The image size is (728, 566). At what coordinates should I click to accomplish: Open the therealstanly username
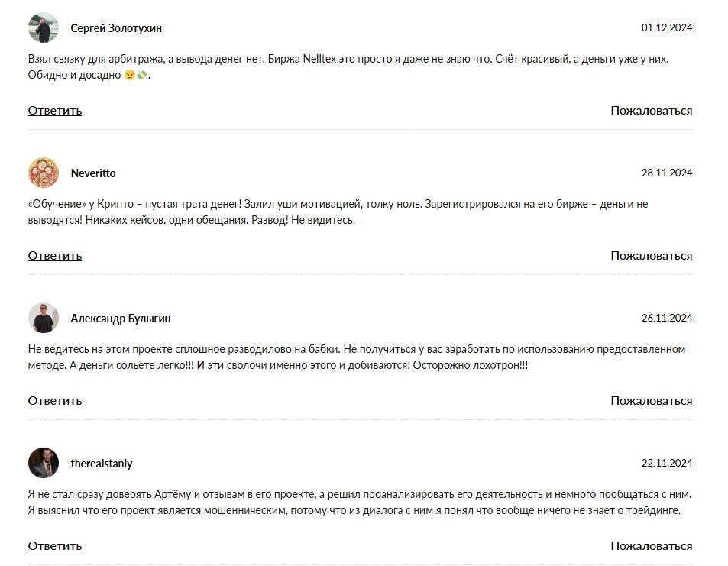[x=102, y=464]
